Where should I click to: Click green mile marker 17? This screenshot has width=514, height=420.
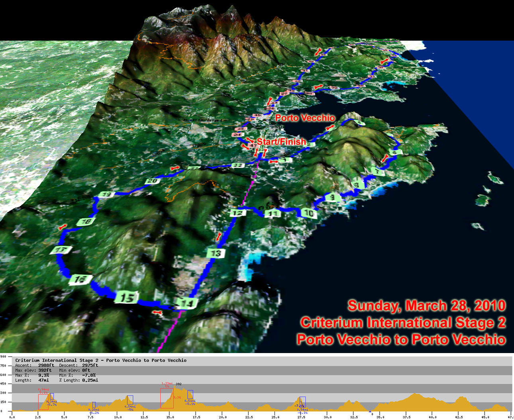click(x=61, y=250)
